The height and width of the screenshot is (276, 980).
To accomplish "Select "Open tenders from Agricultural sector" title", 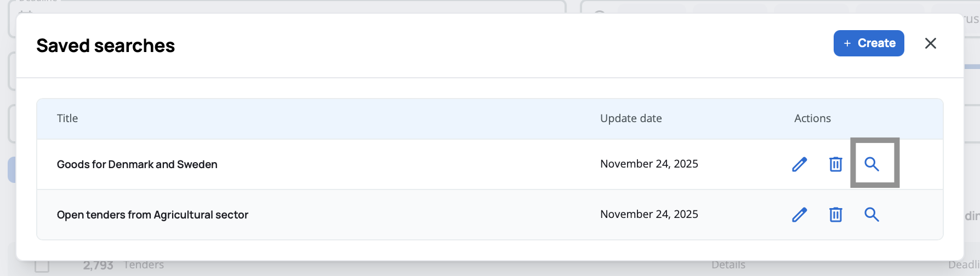I will (x=152, y=215).
